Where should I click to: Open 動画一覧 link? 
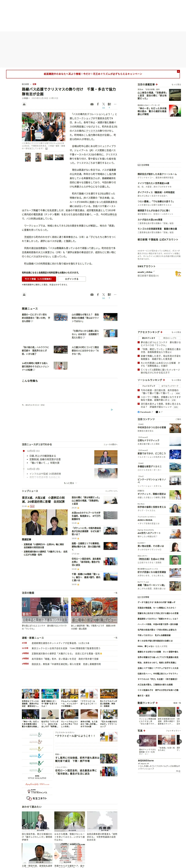[177, 703]
